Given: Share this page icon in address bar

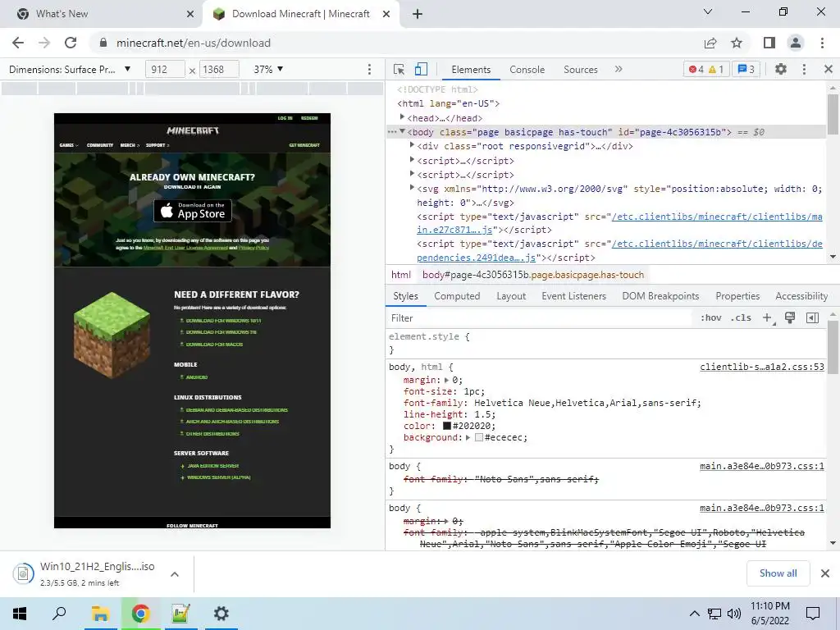Looking at the screenshot, I should pyautogui.click(x=710, y=43).
